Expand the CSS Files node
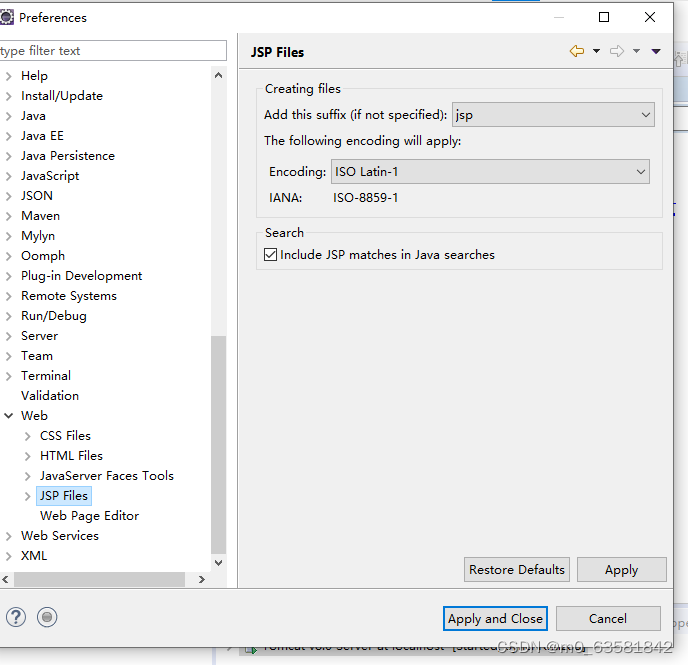 (27, 436)
